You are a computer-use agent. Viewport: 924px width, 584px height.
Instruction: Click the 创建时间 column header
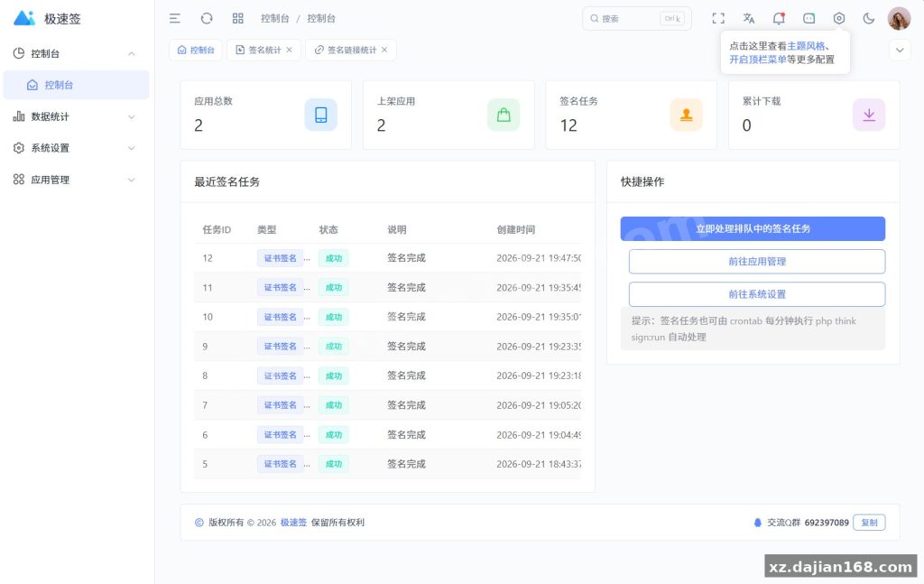click(x=515, y=229)
